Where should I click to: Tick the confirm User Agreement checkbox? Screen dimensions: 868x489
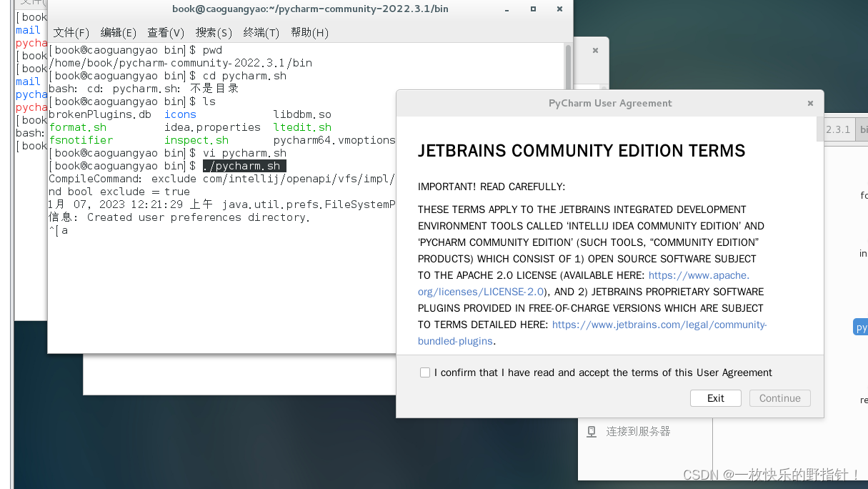click(x=425, y=372)
